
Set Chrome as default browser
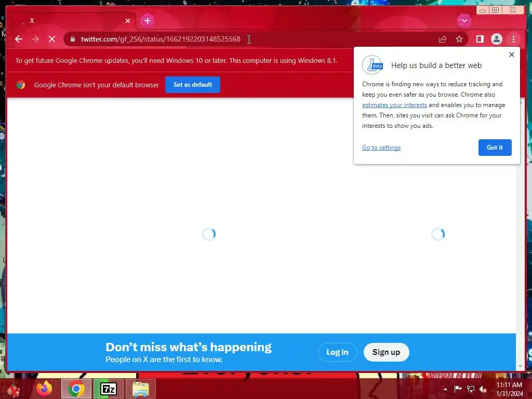(192, 85)
